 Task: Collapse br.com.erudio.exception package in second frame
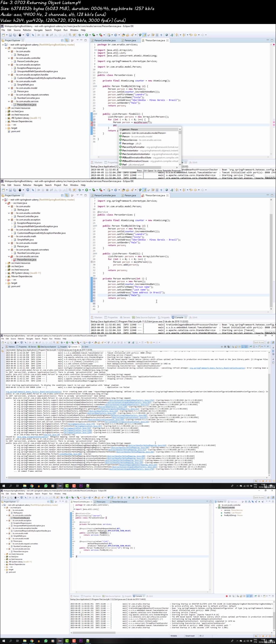(9, 220)
